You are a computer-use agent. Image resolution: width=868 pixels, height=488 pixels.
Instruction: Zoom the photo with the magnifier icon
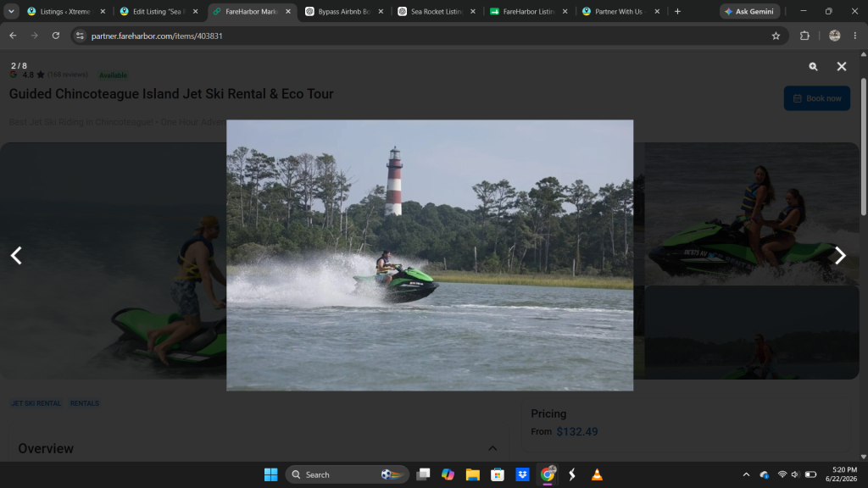(x=813, y=66)
